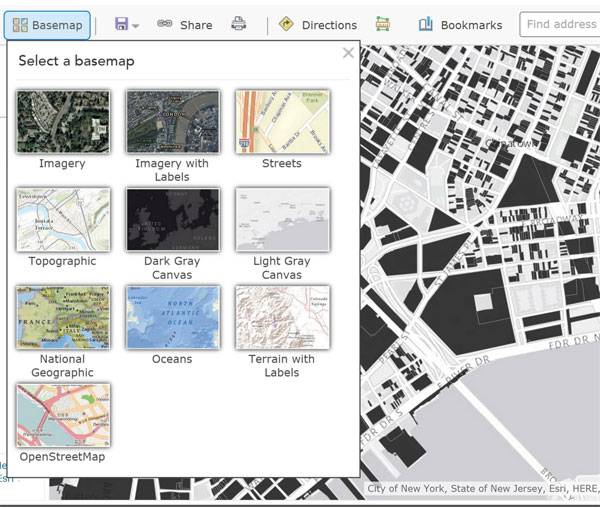Select the Dark Gray Canvas basemap
600x508 pixels.
coord(172,219)
